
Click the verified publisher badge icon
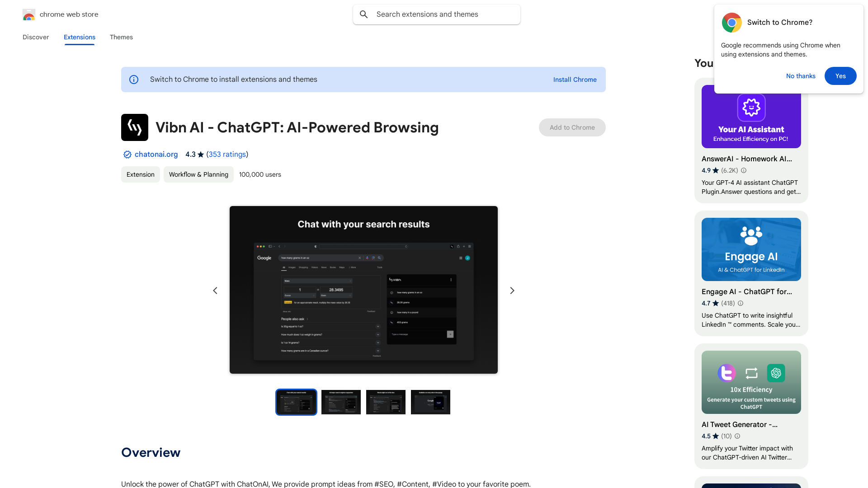pos(127,155)
